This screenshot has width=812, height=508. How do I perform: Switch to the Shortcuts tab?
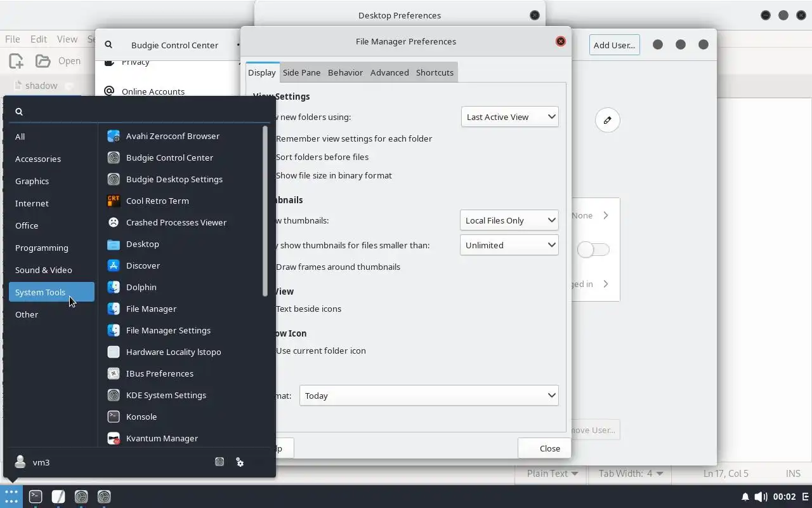[x=435, y=72]
